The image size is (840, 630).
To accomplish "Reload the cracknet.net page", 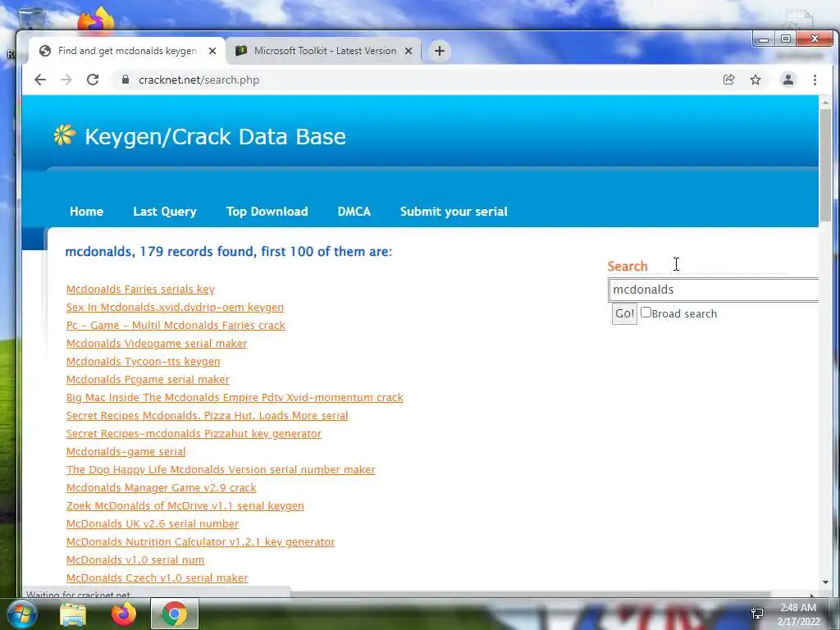I will 93,80.
